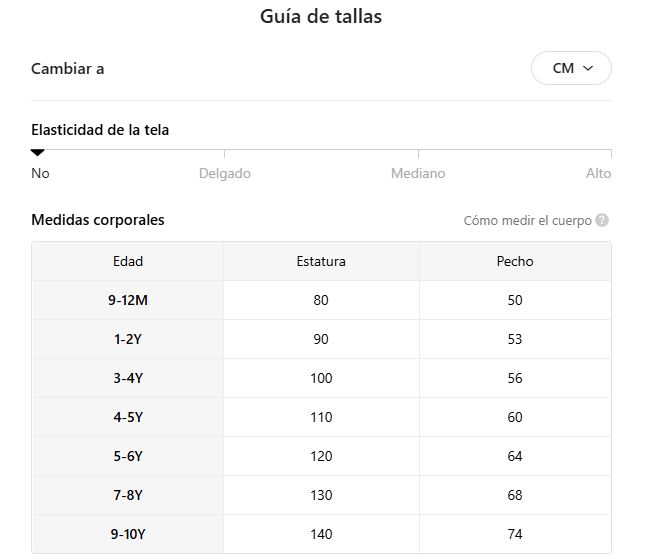
Task: Click the Edad column header
Action: click(128, 262)
